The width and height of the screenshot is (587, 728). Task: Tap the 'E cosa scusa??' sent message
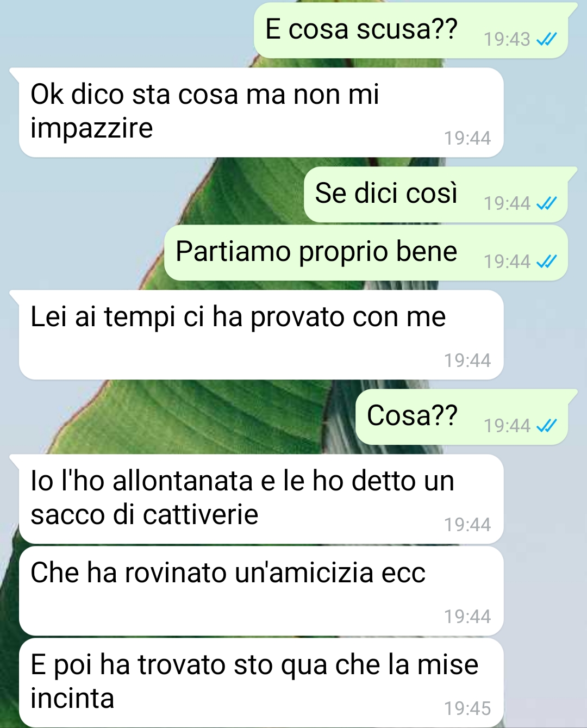pos(411,30)
